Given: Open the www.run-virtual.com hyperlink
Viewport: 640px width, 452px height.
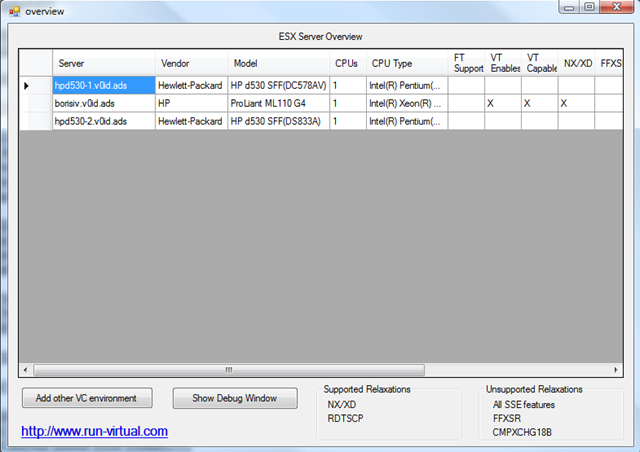Looking at the screenshot, I should pyautogui.click(x=95, y=432).
